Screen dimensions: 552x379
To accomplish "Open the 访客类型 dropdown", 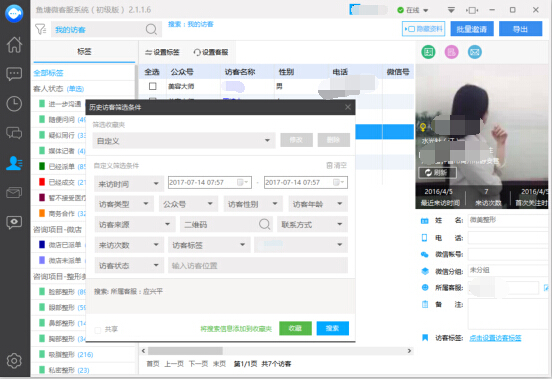I will coord(124,204).
